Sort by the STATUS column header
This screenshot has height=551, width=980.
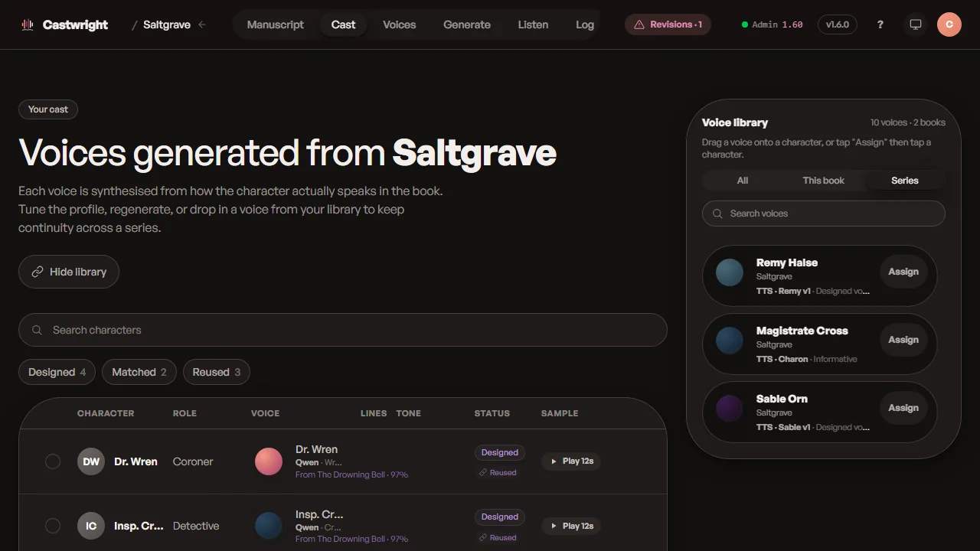pos(492,413)
